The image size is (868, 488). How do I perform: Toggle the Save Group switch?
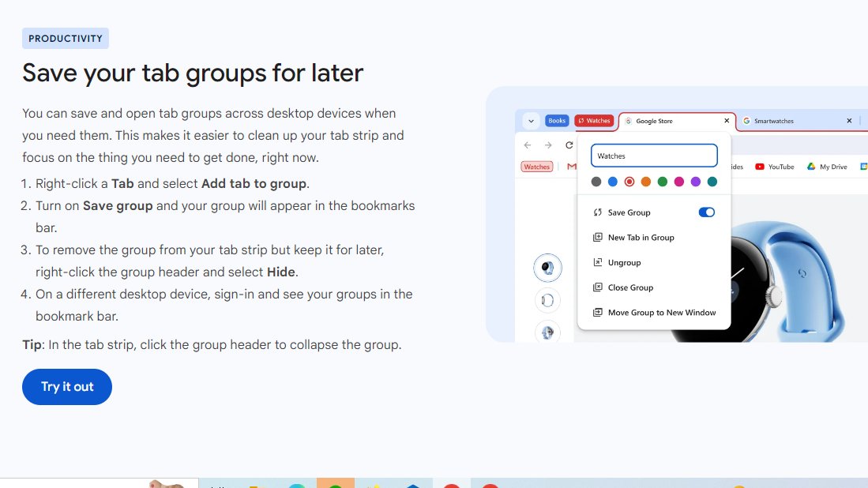[706, 212]
